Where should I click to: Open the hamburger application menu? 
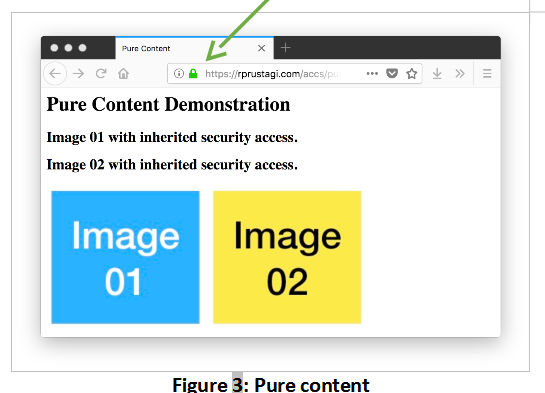pos(487,74)
